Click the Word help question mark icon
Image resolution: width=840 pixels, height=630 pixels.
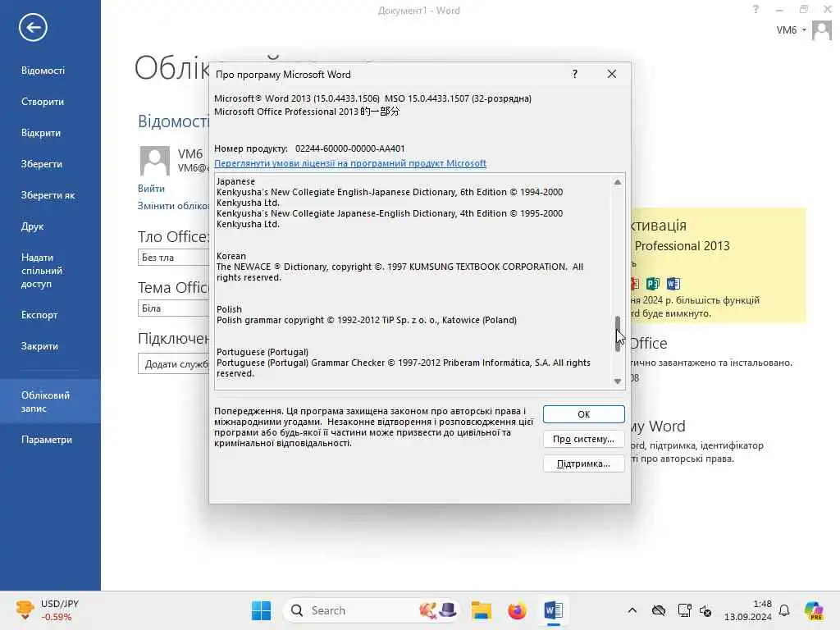pos(756,10)
